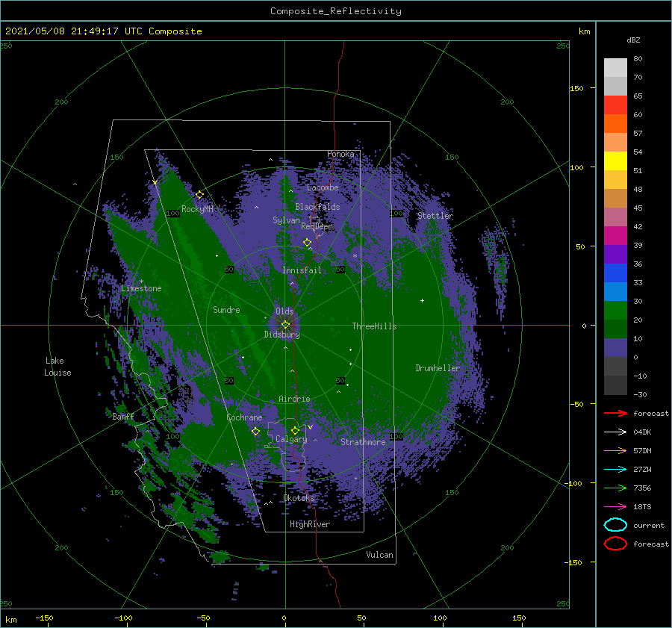This screenshot has height=628, width=672.
Task: Click the Calgary city label
Action: click(291, 439)
